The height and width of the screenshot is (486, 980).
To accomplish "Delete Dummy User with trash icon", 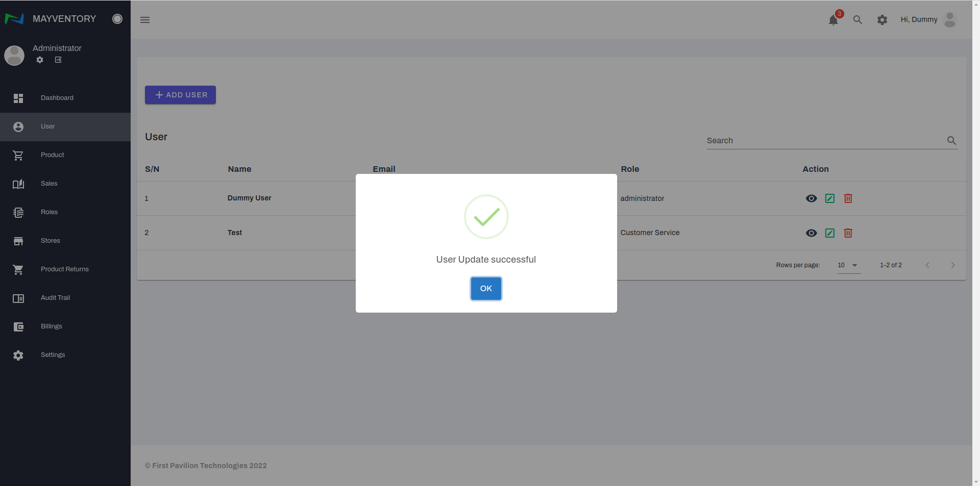I will tap(848, 198).
